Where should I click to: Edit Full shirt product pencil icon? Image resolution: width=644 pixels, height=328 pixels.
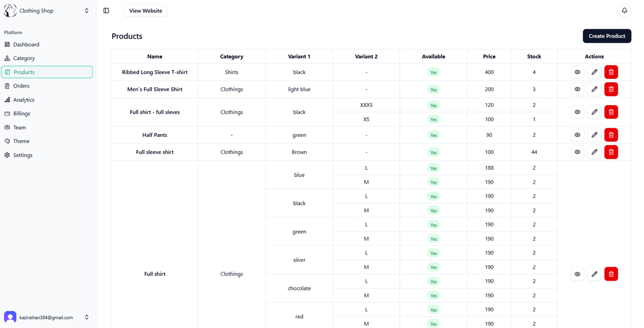pos(594,274)
